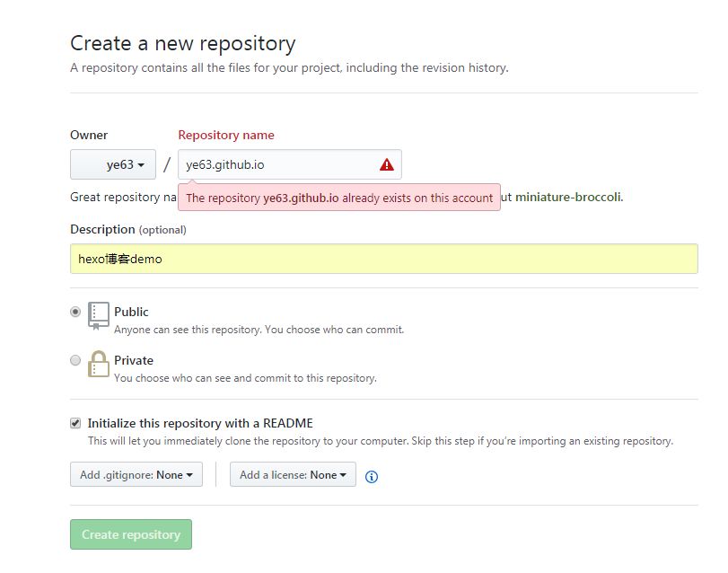
Task: Open the Owner dropdown showing ye63
Action: (113, 164)
